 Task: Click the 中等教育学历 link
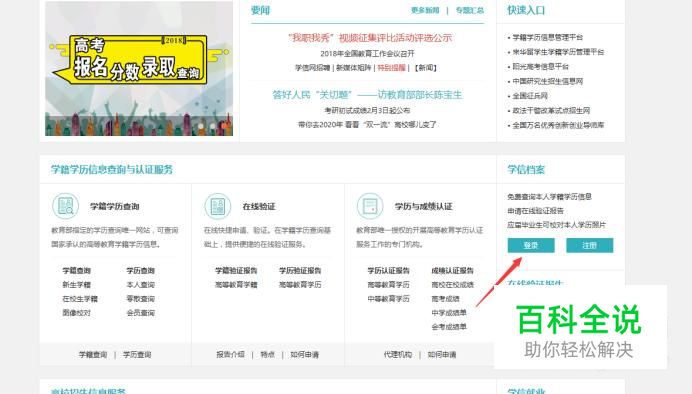point(388,299)
